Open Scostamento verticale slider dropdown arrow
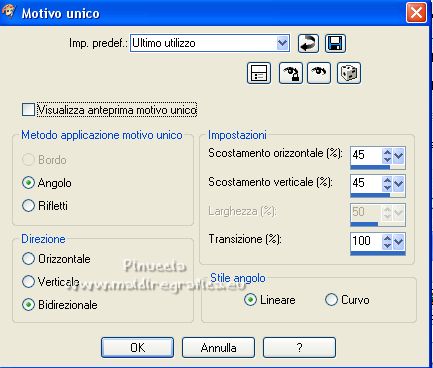 (x=399, y=184)
